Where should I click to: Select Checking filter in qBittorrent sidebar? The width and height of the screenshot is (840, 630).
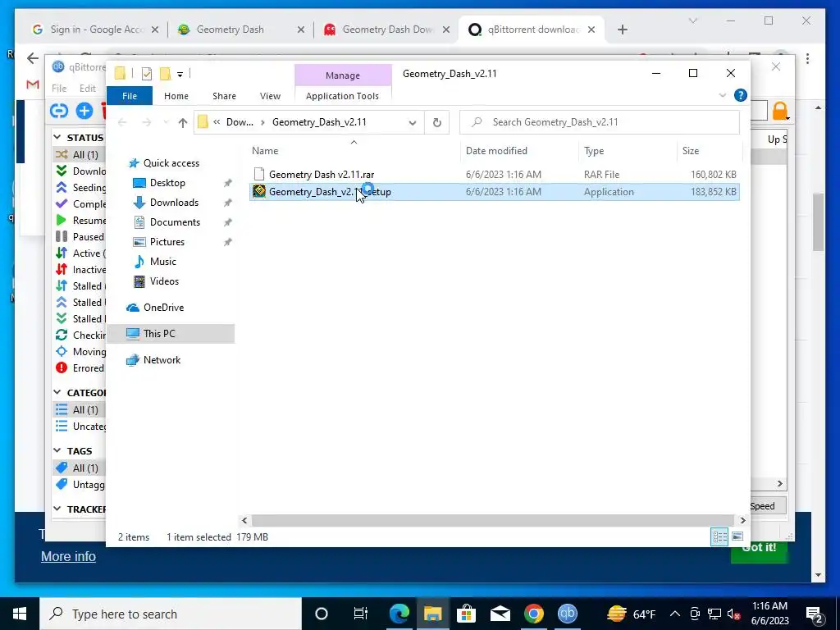coord(80,336)
